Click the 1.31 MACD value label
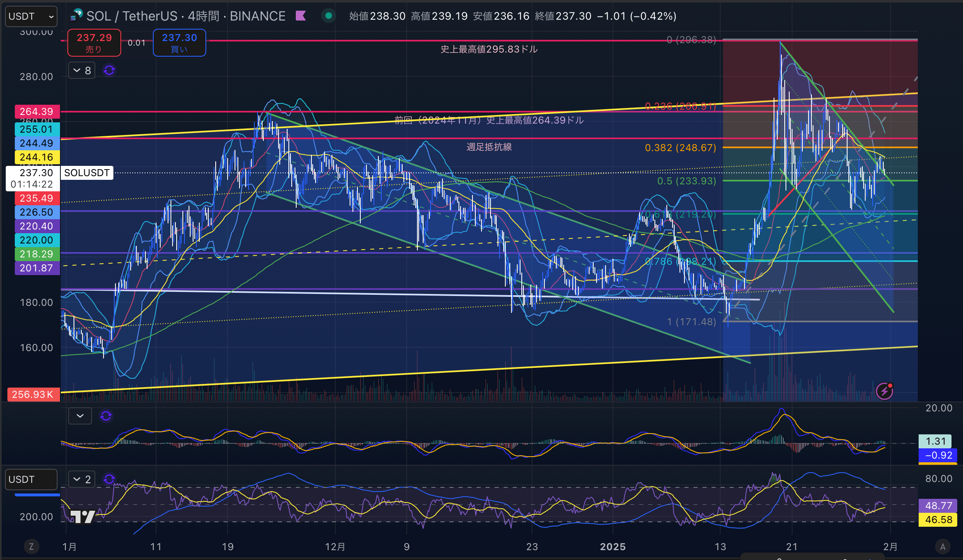Screen dimensions: 963x560 (935, 441)
